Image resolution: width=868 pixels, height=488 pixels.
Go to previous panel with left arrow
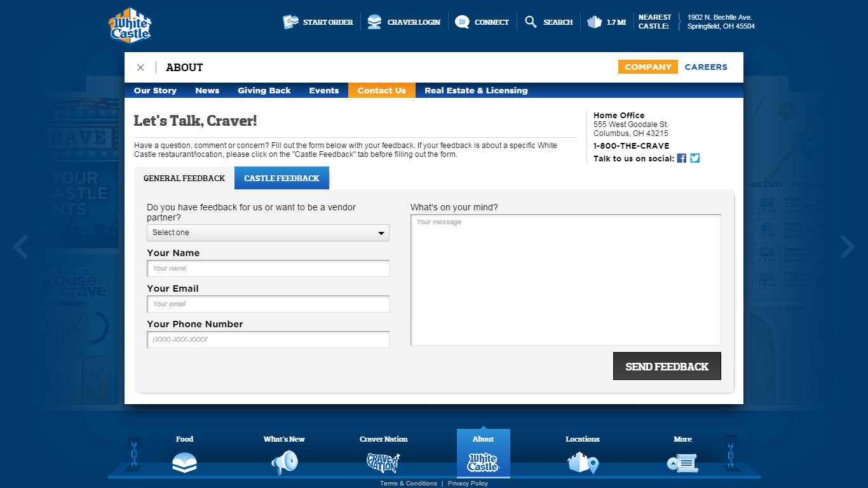(x=21, y=247)
